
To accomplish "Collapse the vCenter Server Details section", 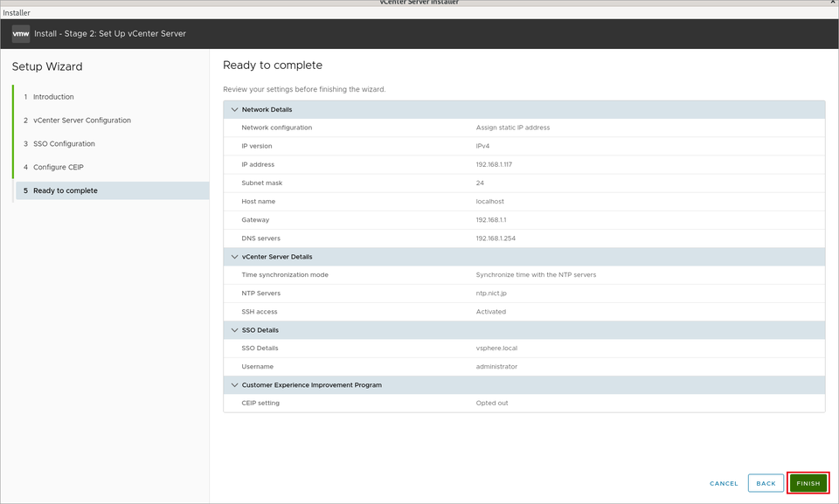I will [x=234, y=257].
